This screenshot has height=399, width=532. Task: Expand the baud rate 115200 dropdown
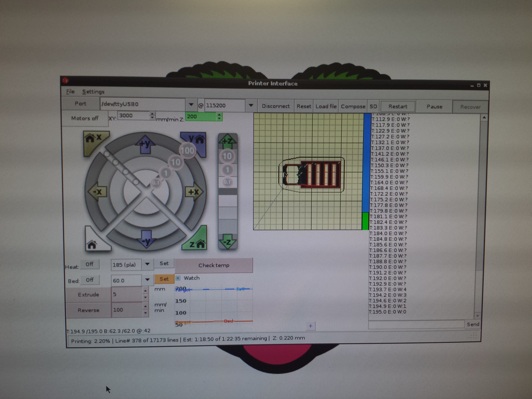251,105
